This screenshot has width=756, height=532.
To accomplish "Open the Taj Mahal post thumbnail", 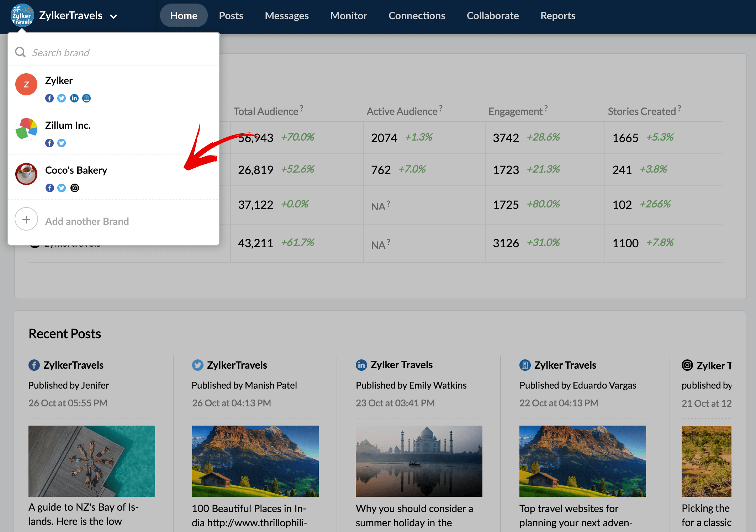I will [x=419, y=461].
